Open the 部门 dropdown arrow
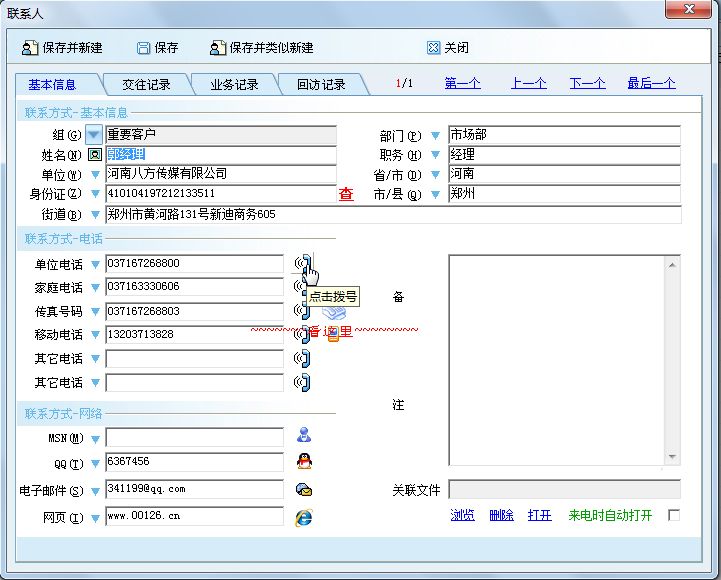 point(435,135)
